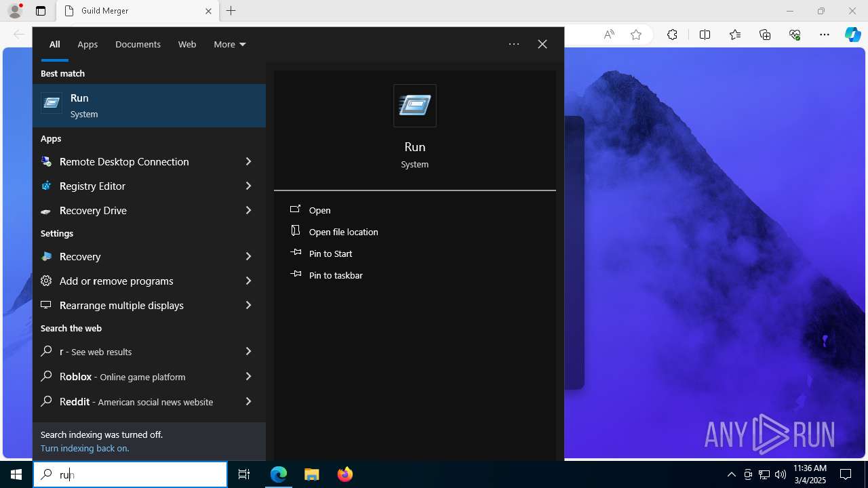The width and height of the screenshot is (868, 488).
Task: Expand Rearrange multiple displays arrow
Action: coord(248,305)
